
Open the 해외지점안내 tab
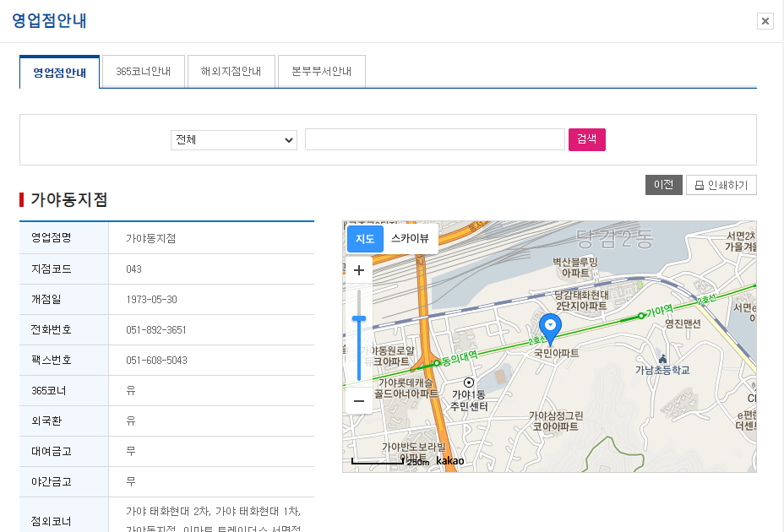231,72
